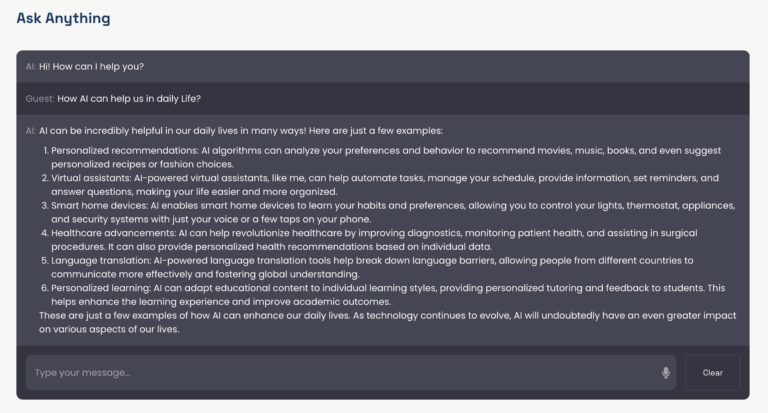Select the "Personalized recommendations" list item
This screenshot has height=413, width=768.
[x=380, y=150]
